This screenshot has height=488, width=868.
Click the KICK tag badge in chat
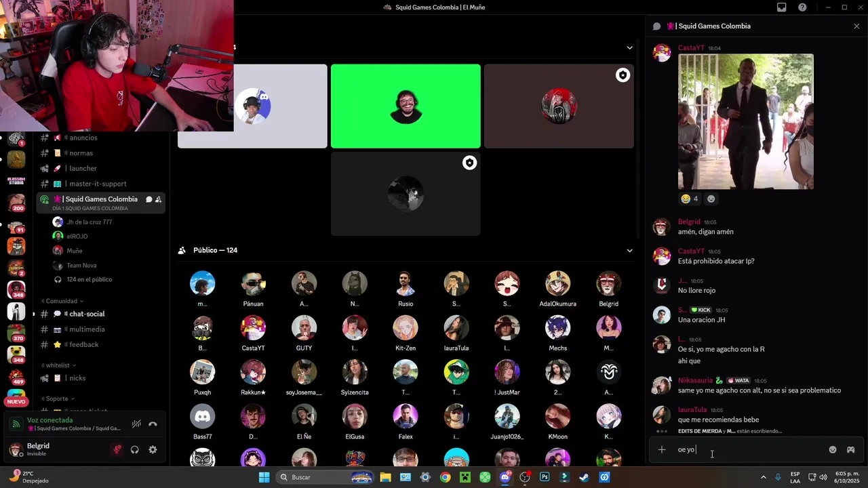tap(701, 310)
